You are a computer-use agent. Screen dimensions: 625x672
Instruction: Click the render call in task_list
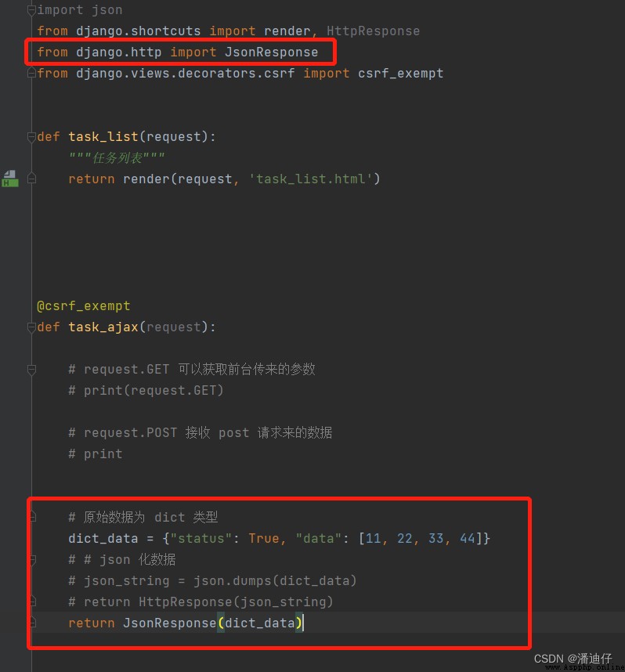pyautogui.click(x=146, y=179)
